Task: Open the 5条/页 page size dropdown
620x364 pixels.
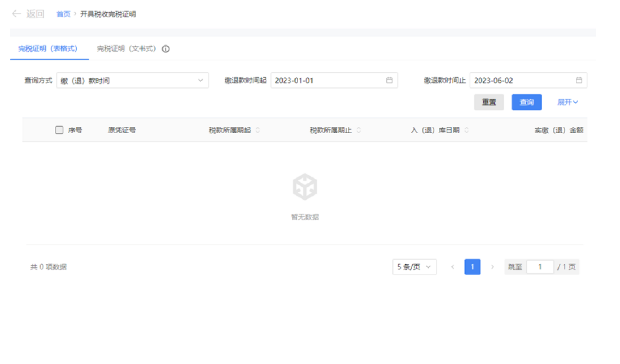Action: click(414, 267)
